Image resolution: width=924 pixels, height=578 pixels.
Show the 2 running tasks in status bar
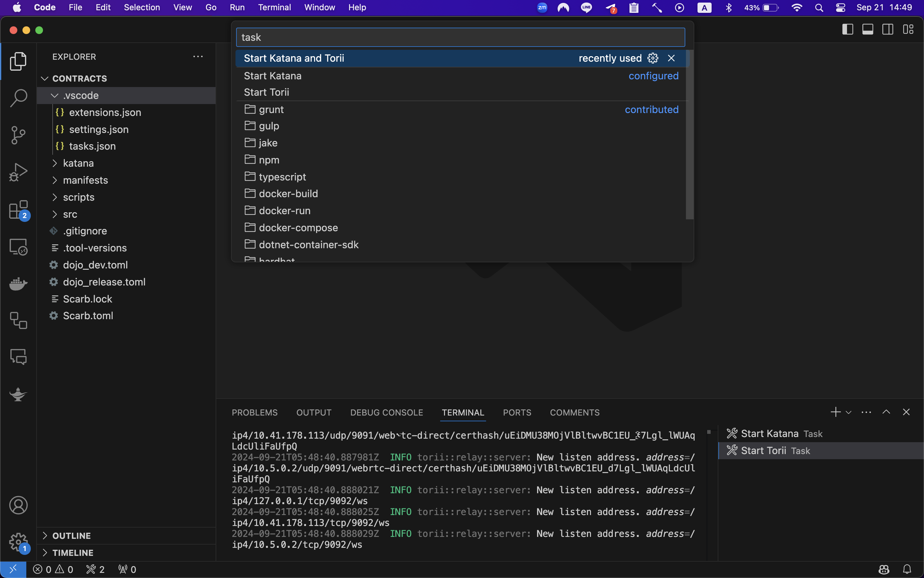pyautogui.click(x=96, y=570)
